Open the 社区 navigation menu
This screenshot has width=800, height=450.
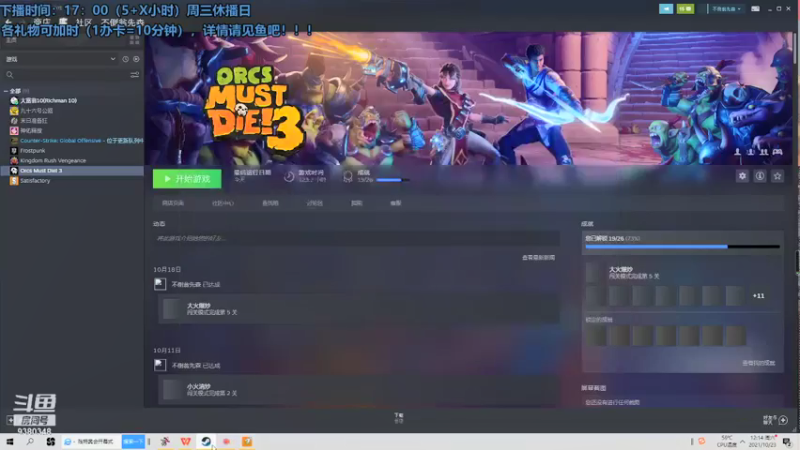pos(84,22)
